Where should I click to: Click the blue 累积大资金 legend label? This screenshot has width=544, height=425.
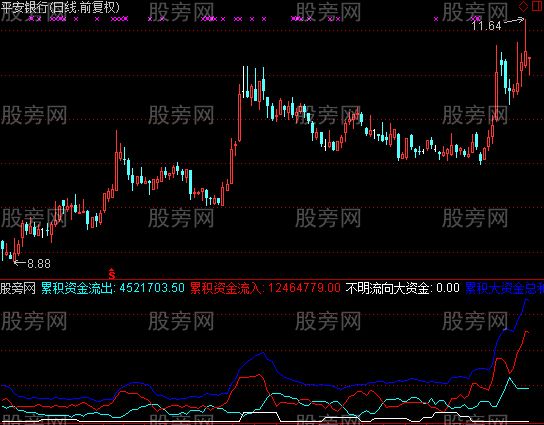504,288
